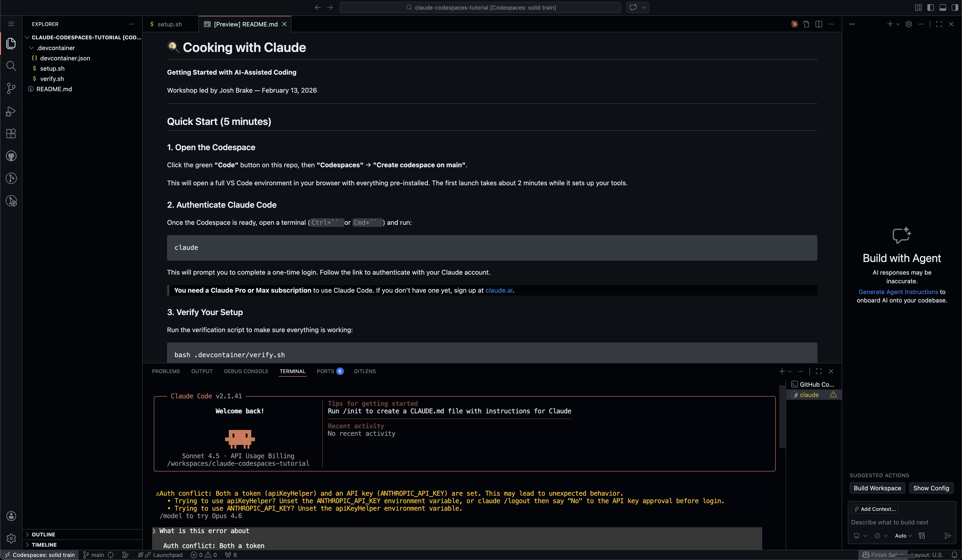Open the Copilot title bar dropdown arrow
962x560 pixels.
(x=644, y=7)
